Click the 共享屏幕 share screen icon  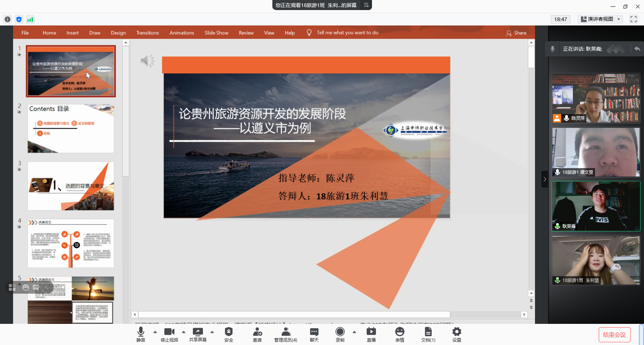click(198, 334)
